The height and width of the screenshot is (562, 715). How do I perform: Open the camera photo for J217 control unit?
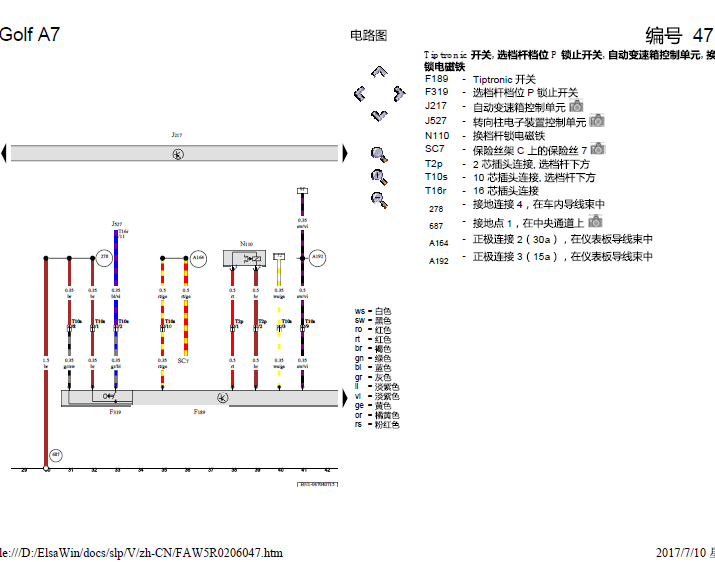click(x=576, y=106)
